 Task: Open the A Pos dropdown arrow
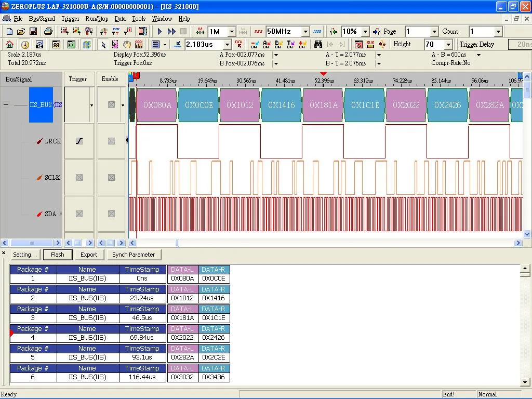point(276,55)
